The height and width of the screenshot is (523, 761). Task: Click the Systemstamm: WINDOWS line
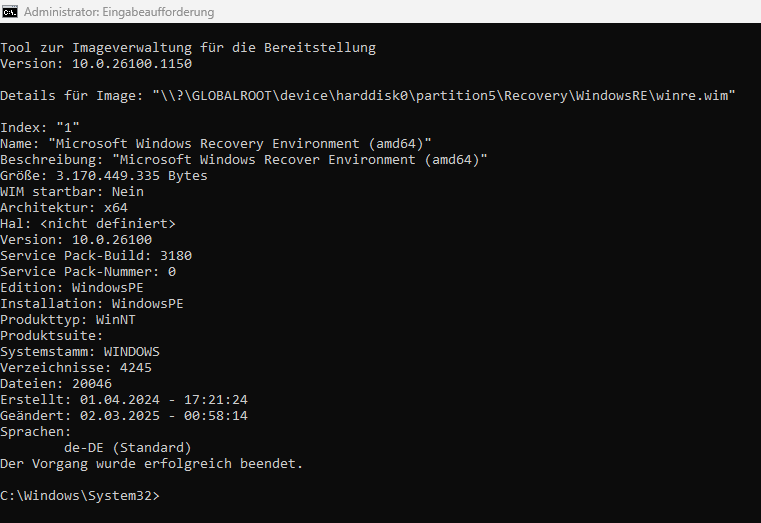[80, 352]
